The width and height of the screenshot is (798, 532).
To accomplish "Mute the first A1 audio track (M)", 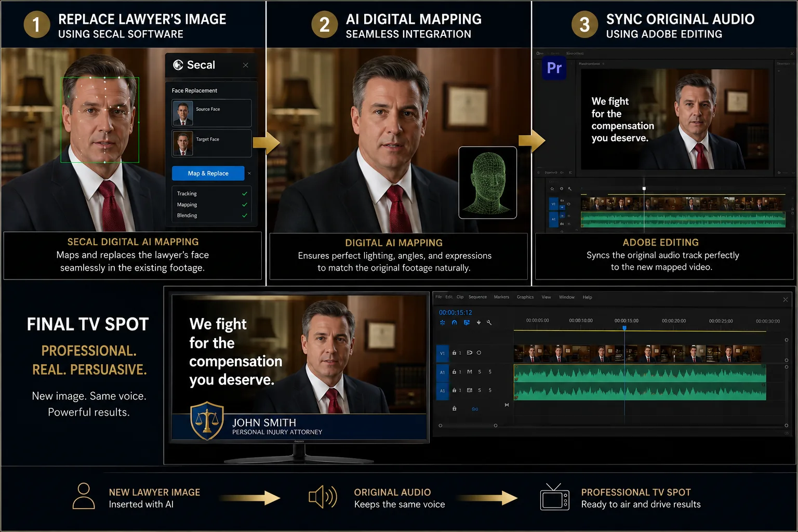I will click(x=470, y=372).
